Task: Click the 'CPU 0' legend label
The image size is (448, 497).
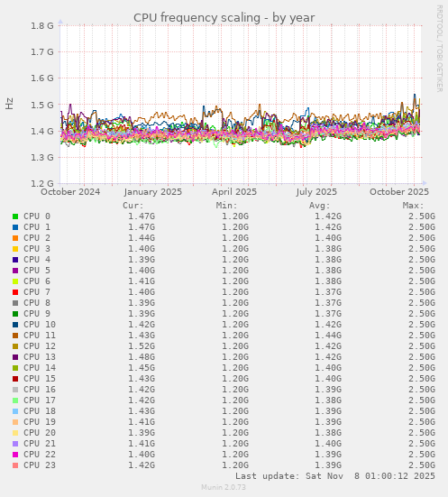Action: [x=37, y=216]
